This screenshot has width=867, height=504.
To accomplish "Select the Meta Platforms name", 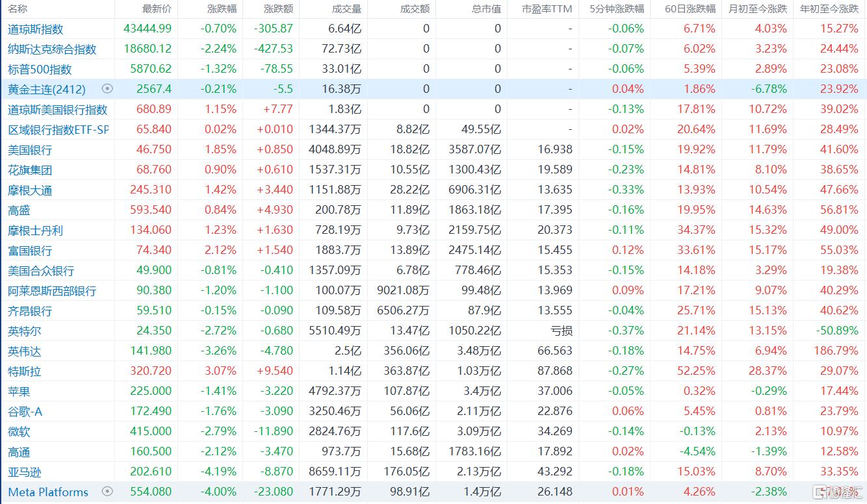I will click(48, 492).
